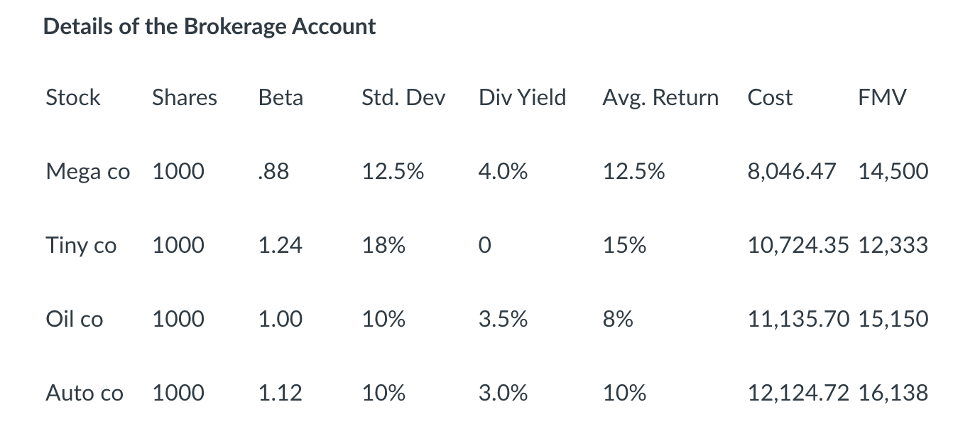Click the Div Yield column header
This screenshot has width=980, height=429.
click(522, 97)
